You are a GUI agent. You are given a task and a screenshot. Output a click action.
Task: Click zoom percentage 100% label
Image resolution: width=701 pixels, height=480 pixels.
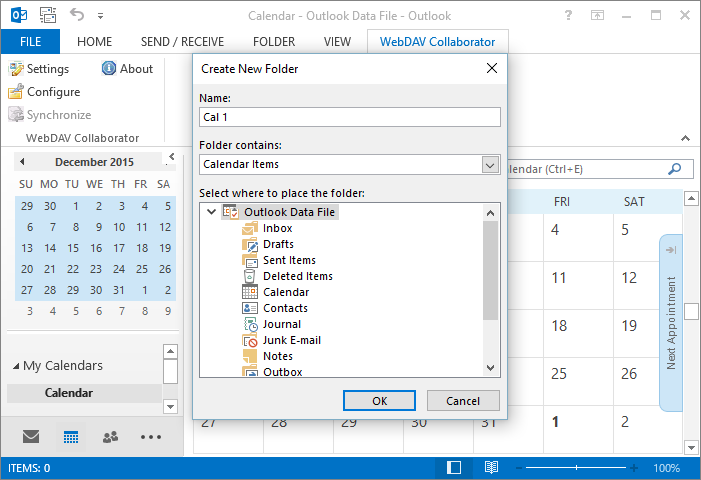click(x=666, y=468)
